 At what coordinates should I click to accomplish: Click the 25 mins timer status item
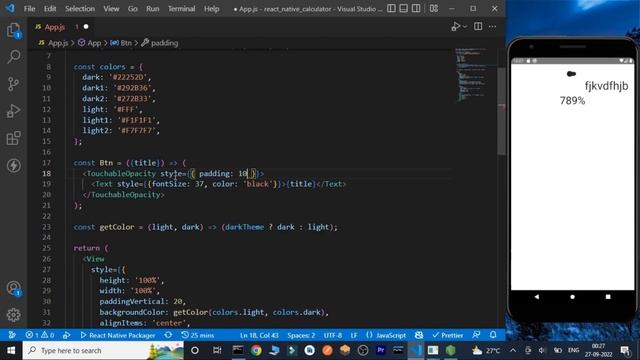(198, 335)
